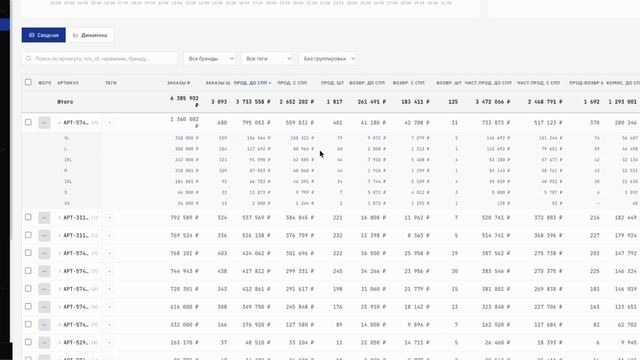Add tag on row with orders 744 943 ₽

[x=109, y=271]
